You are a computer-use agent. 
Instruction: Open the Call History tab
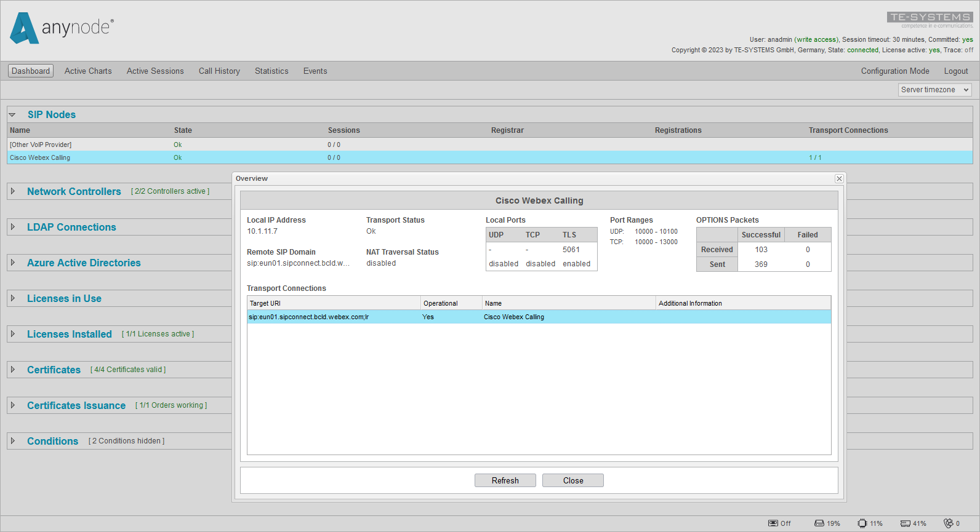click(219, 71)
